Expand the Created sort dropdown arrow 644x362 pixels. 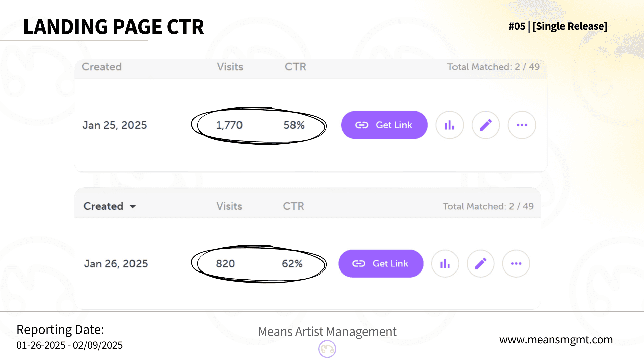[x=133, y=206]
